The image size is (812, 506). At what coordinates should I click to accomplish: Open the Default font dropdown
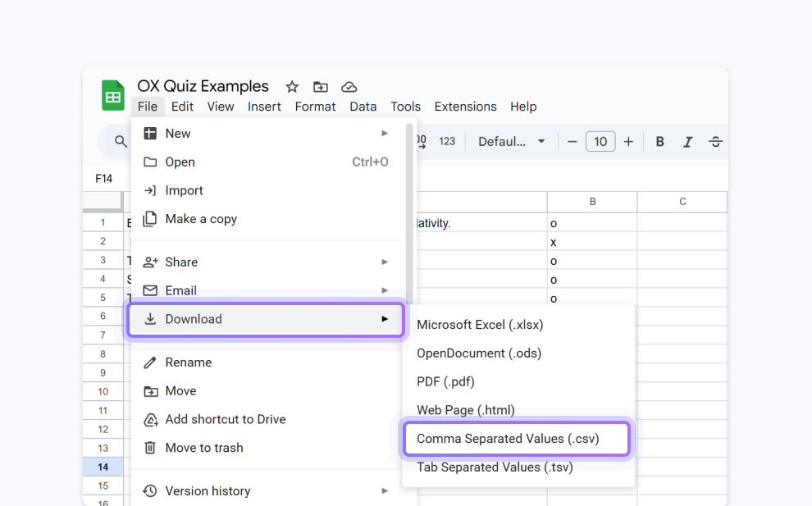(512, 142)
